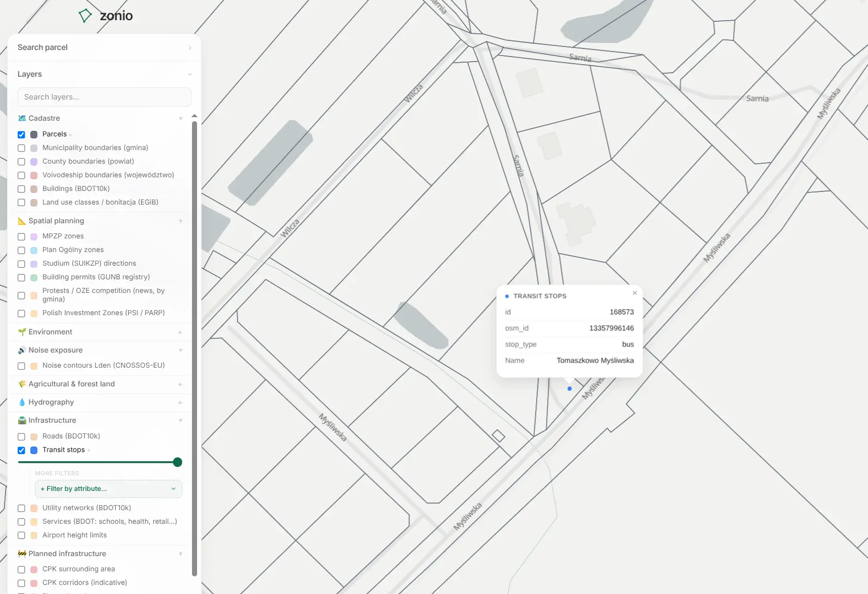Focus the Search layers input field
The height and width of the screenshot is (594, 868).
pos(104,97)
